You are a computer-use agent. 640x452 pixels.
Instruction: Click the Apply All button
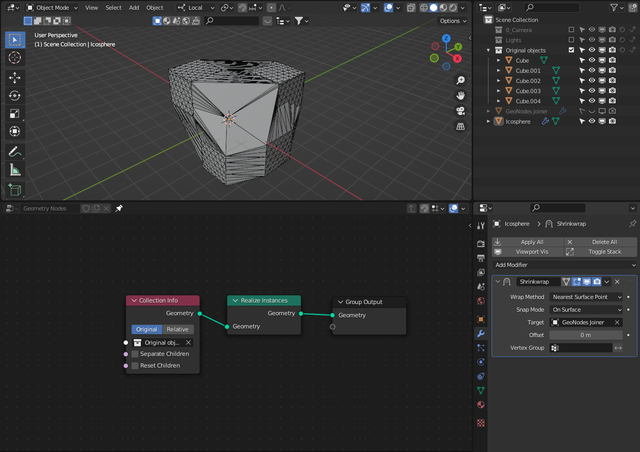tap(527, 242)
